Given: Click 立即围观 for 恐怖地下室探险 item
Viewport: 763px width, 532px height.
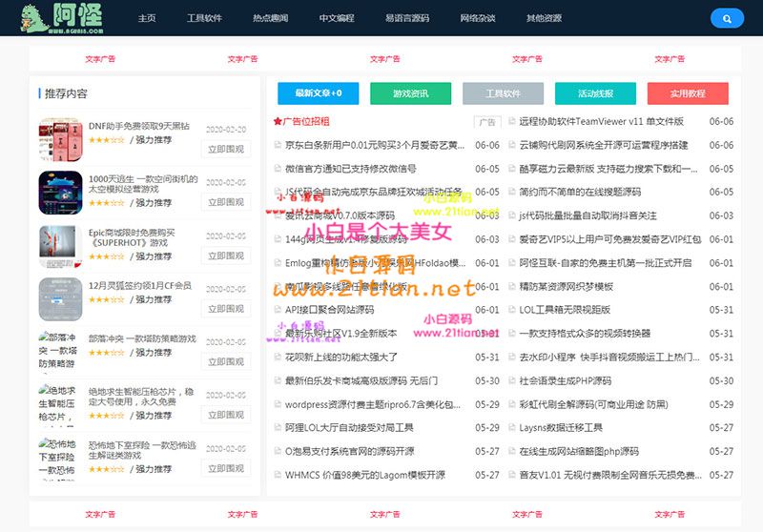Looking at the screenshot, I should pyautogui.click(x=226, y=468).
